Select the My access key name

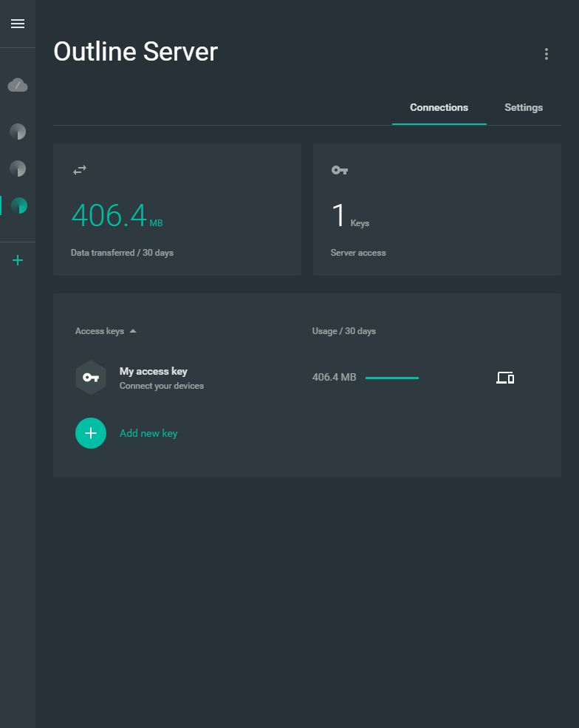point(153,371)
